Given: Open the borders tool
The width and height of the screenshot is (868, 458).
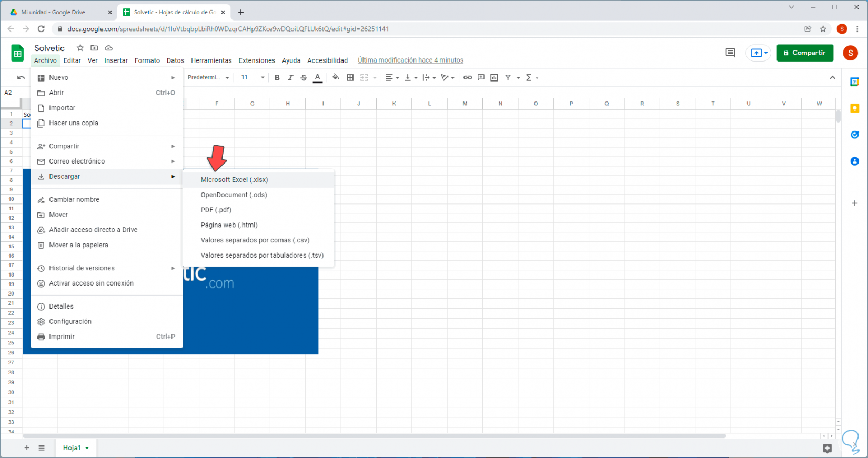Looking at the screenshot, I should tap(350, 78).
